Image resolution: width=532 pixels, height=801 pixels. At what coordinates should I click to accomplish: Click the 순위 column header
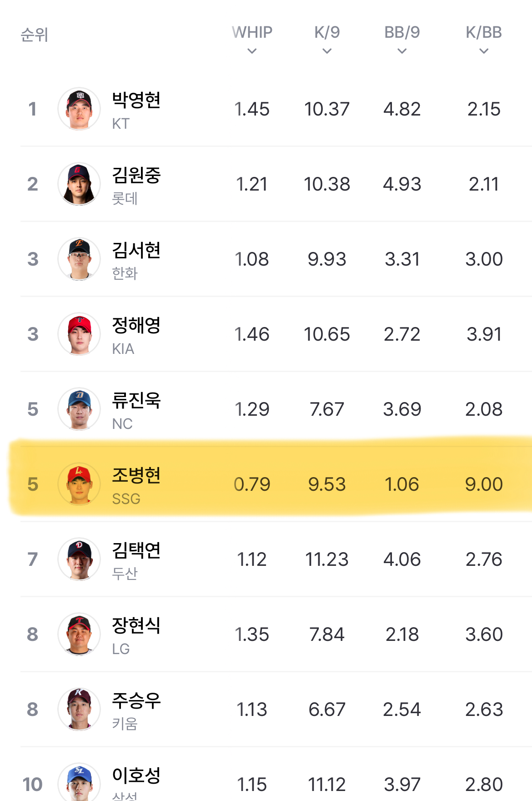point(35,35)
